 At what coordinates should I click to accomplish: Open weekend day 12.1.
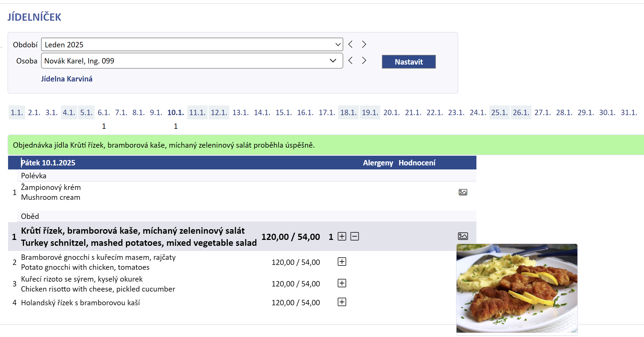point(219,112)
